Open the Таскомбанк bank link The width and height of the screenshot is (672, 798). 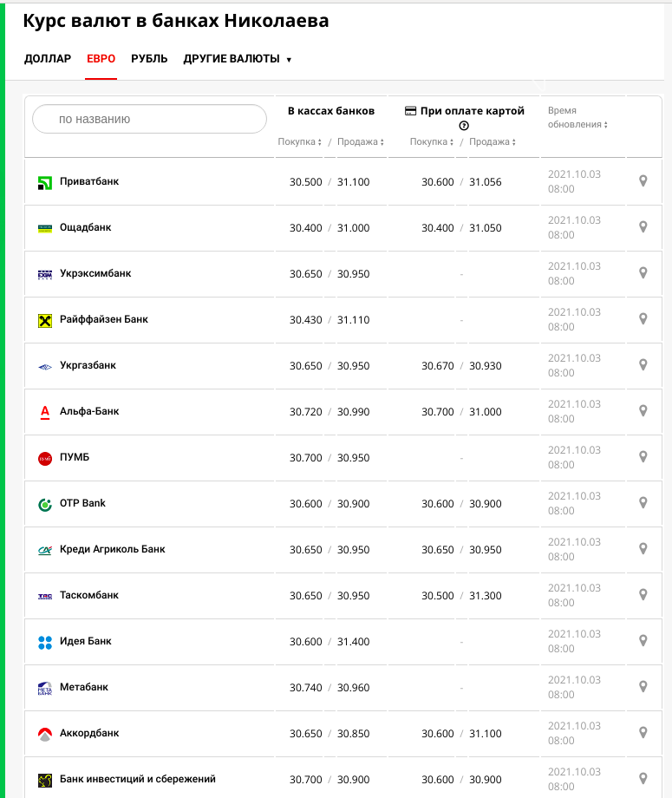click(89, 595)
